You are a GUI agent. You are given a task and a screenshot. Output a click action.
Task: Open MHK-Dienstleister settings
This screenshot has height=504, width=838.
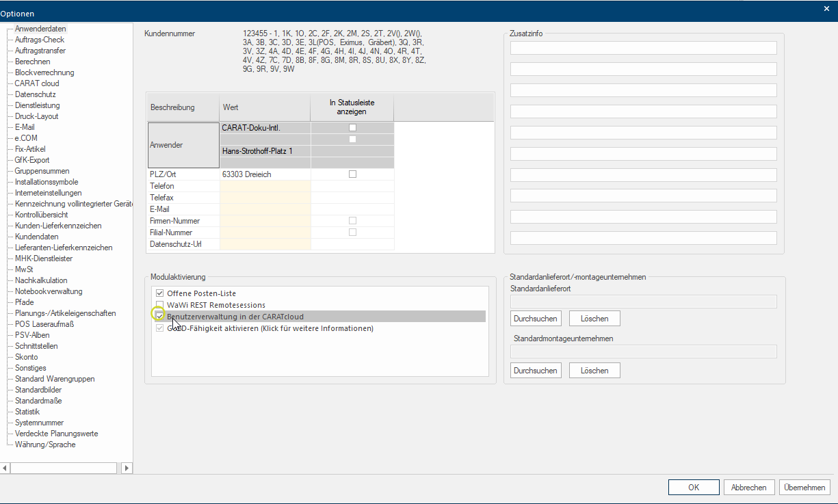[44, 258]
